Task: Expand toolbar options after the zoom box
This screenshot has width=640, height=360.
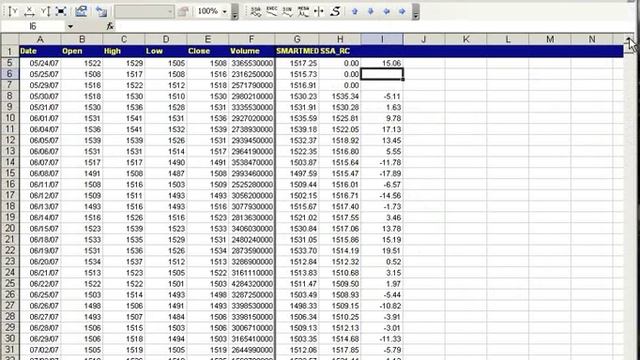Action: (x=235, y=12)
